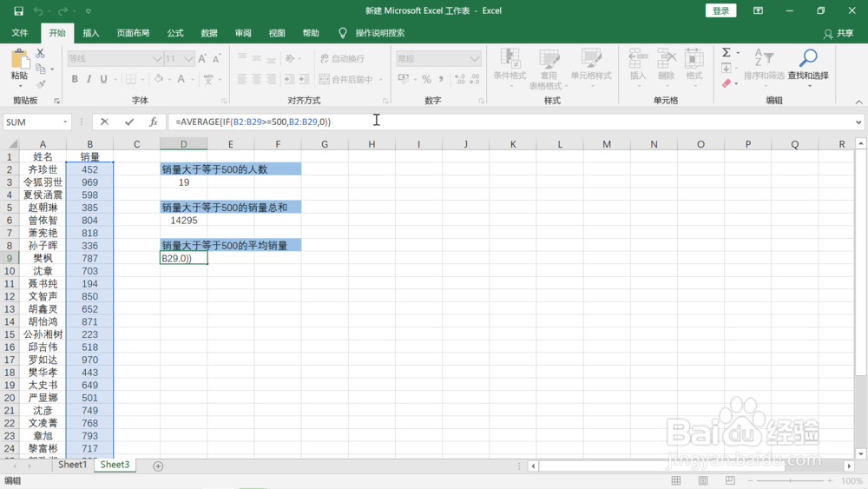Click the cancel formula X icon
Screen dimensions: 868x489
tap(104, 122)
